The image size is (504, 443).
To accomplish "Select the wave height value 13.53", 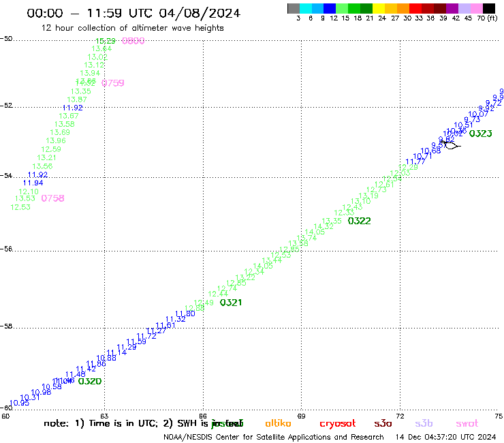I will [x=25, y=198].
